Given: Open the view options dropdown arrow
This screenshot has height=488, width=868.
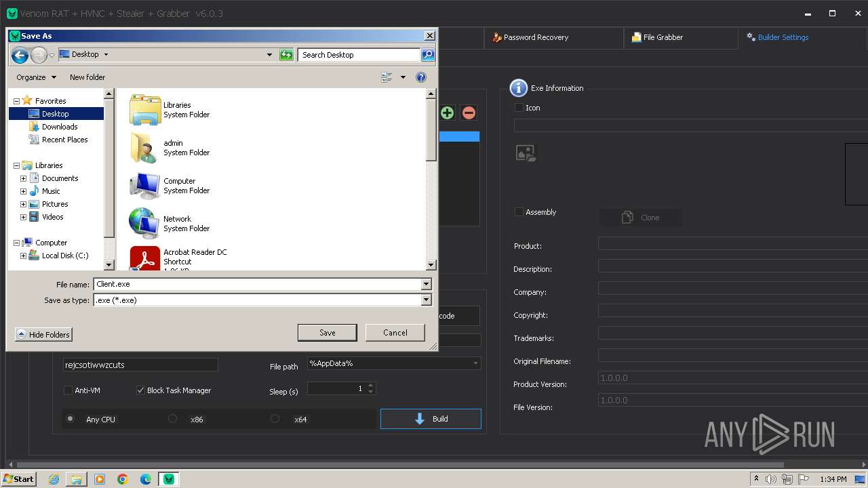Looking at the screenshot, I should (403, 77).
